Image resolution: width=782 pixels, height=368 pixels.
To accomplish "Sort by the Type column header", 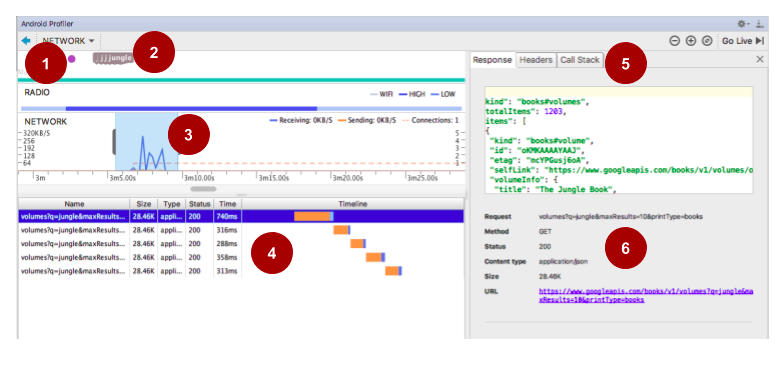I will tap(172, 204).
